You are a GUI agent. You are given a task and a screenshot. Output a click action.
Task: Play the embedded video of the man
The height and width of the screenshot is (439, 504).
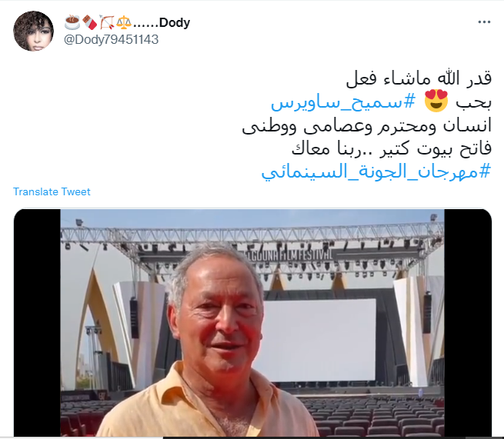pos(252,322)
